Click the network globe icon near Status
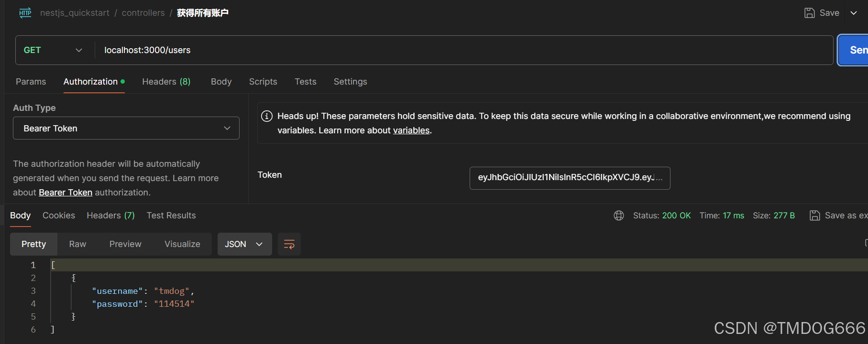Viewport: 868px width, 344px height. pyautogui.click(x=619, y=215)
